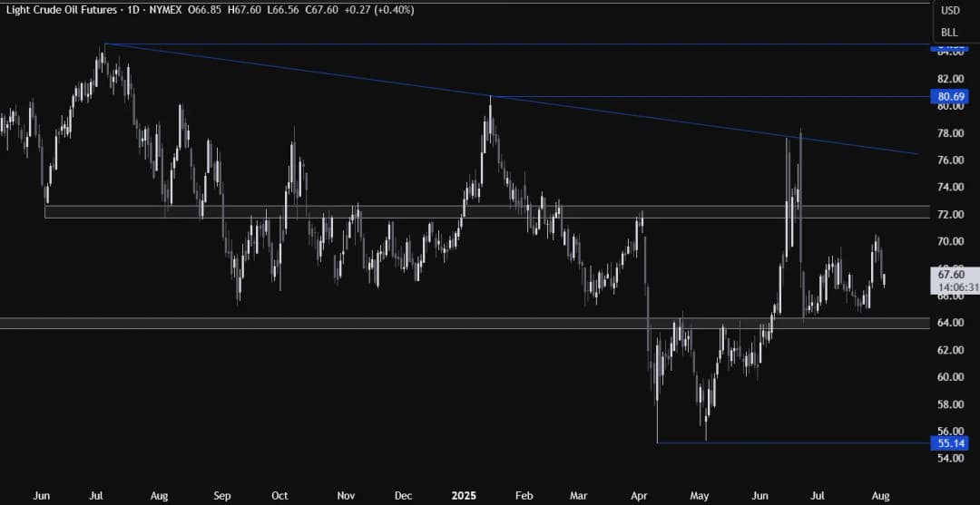Click the 60.00 price axis label
Screen dimensions: 980x505
tap(951, 377)
